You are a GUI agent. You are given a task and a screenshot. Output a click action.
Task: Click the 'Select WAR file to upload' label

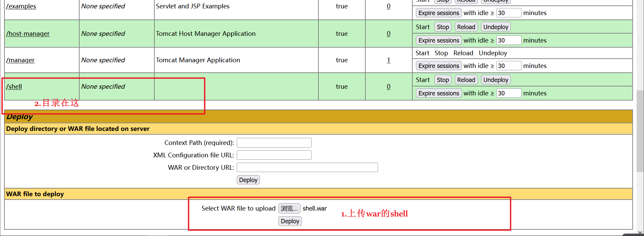click(238, 209)
